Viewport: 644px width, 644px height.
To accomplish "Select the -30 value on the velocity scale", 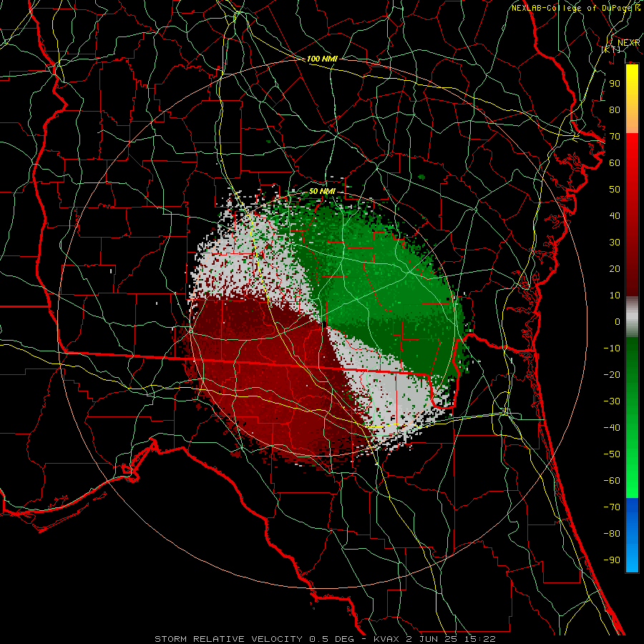I will pos(612,401).
